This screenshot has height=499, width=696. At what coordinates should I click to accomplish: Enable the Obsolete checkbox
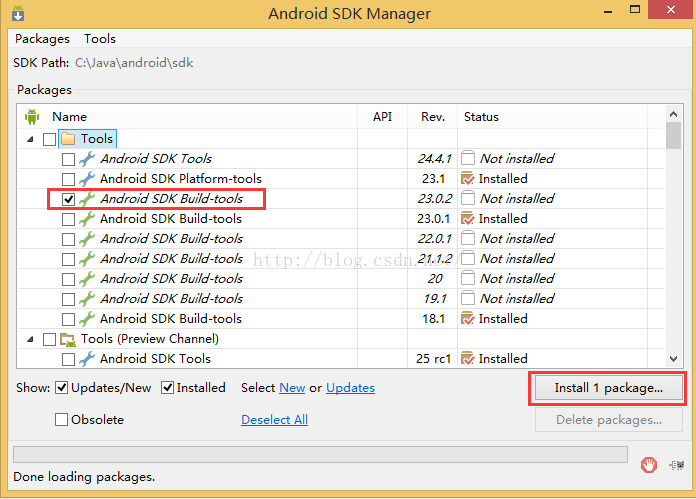click(61, 420)
